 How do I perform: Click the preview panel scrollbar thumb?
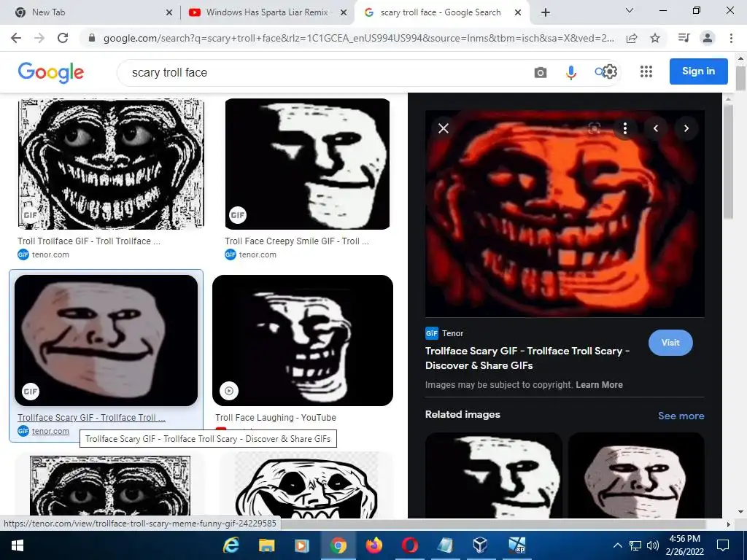point(728,161)
